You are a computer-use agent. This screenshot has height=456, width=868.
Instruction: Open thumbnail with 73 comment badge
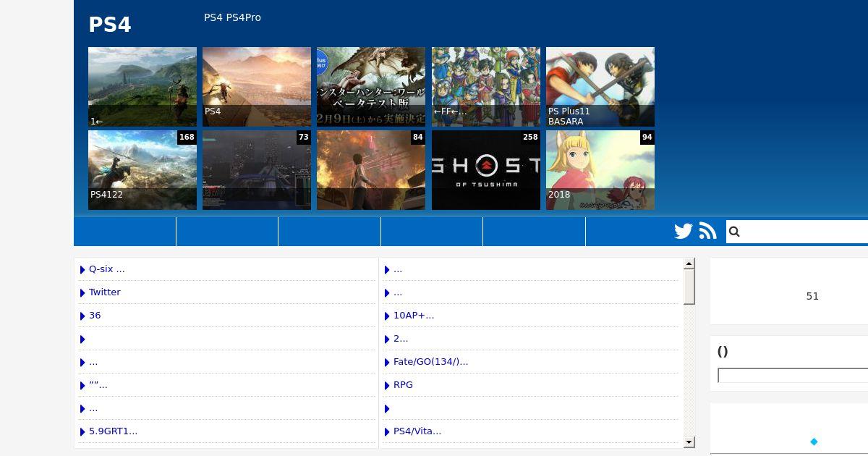[257, 170]
